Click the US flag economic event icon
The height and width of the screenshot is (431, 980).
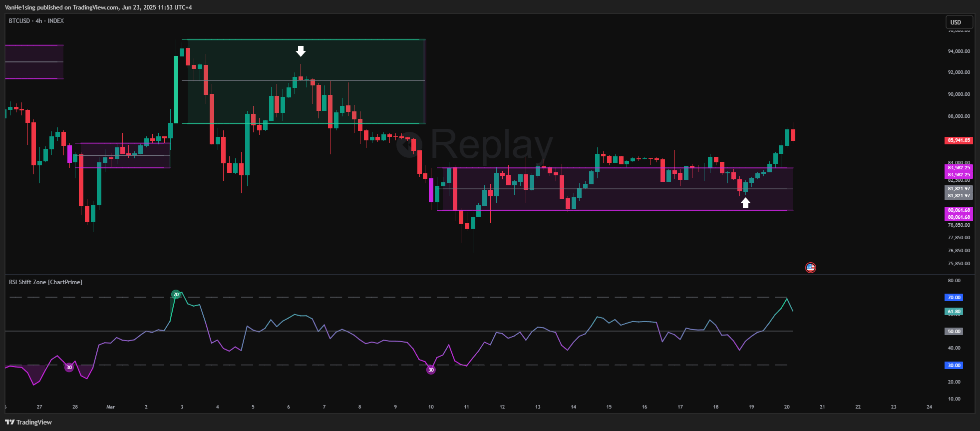point(811,268)
